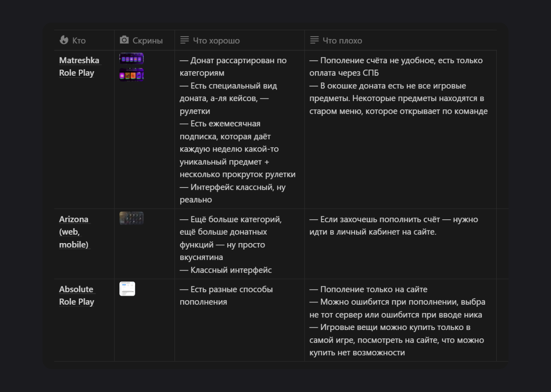This screenshot has width=551, height=392.
Task: Open the bottom Matreshka screenshot thumbnail
Action: click(x=131, y=75)
